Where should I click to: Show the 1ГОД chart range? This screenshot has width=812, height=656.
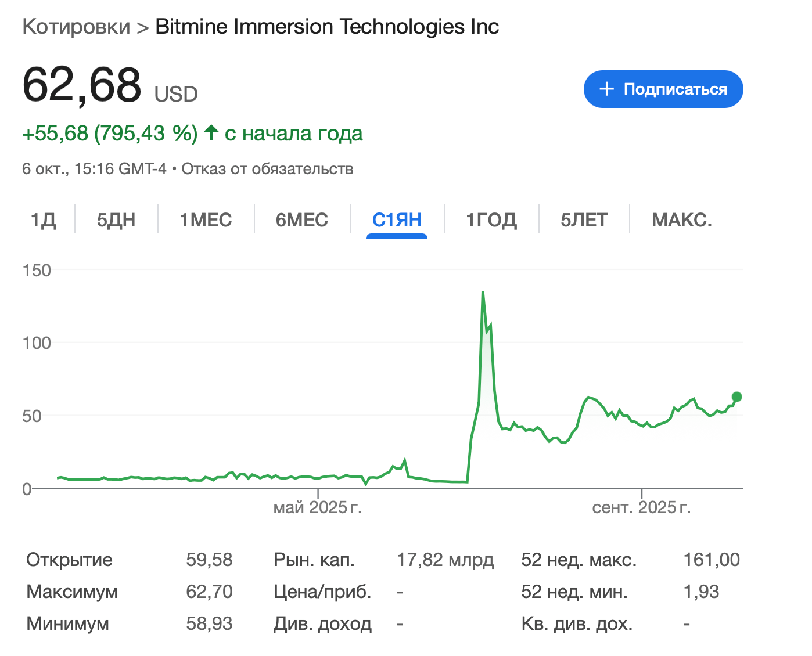click(x=491, y=220)
